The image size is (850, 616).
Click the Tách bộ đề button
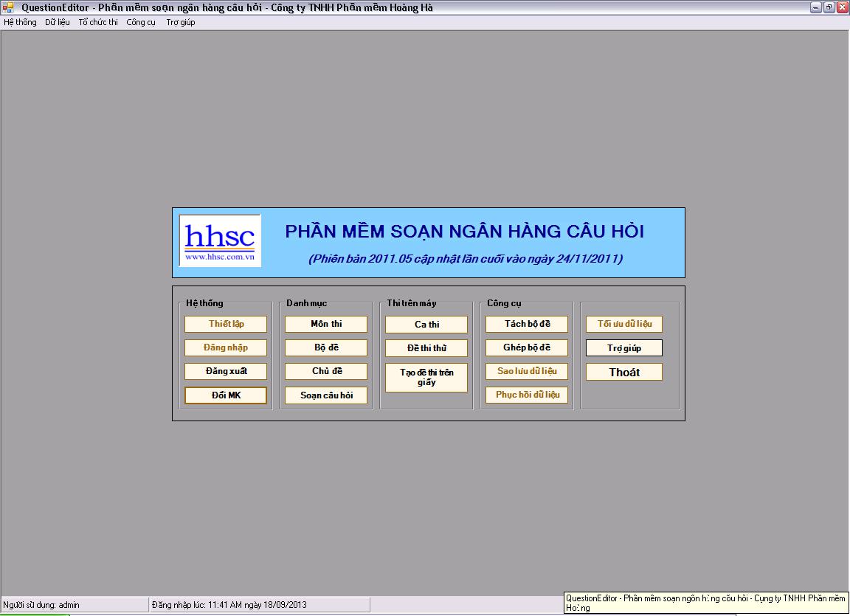(x=527, y=324)
